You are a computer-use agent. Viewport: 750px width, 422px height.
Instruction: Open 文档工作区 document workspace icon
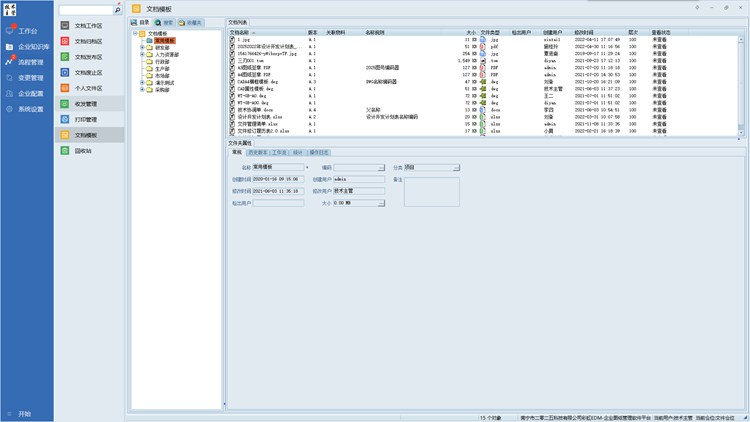66,24
